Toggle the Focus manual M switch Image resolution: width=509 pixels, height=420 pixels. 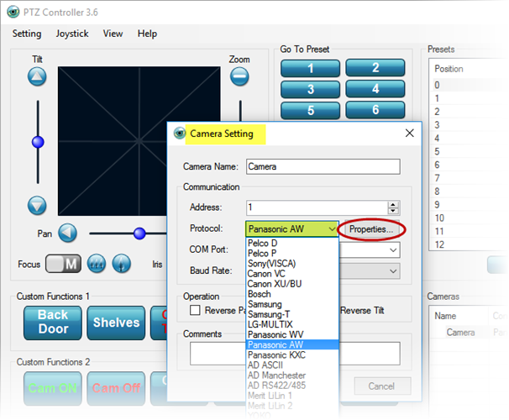[x=63, y=263]
